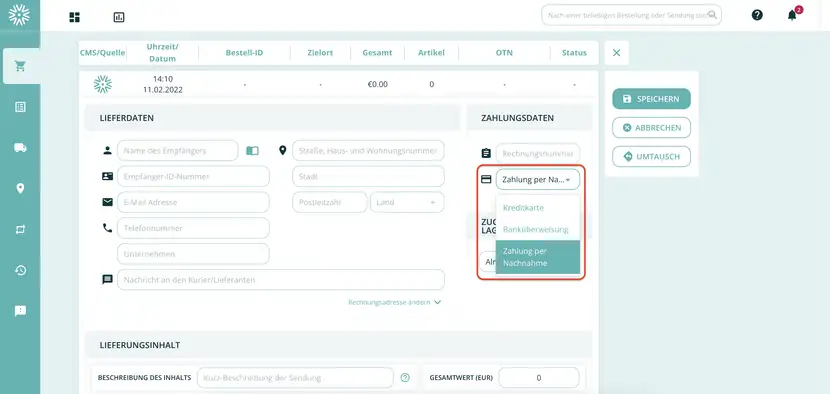This screenshot has width=830, height=394.
Task: Click the Zielort column header
Action: click(320, 53)
